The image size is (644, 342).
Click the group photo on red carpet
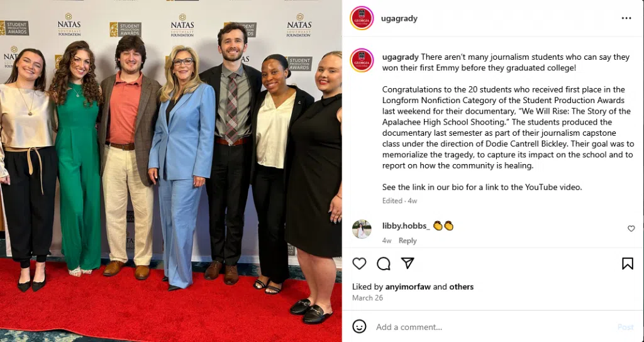coord(171,171)
